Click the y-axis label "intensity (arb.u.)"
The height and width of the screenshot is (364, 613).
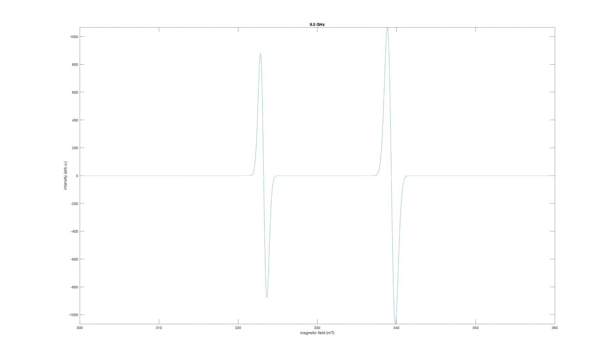65,176
